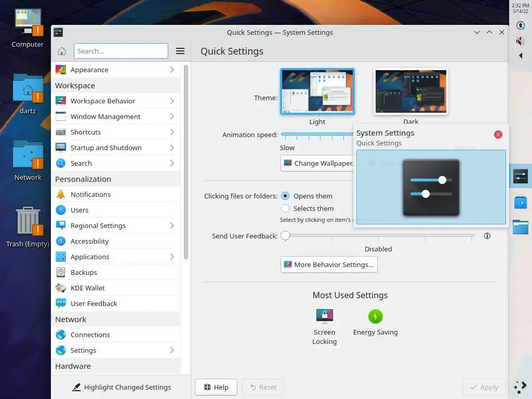
Task: Click the Appearance category icon
Action: pos(61,70)
